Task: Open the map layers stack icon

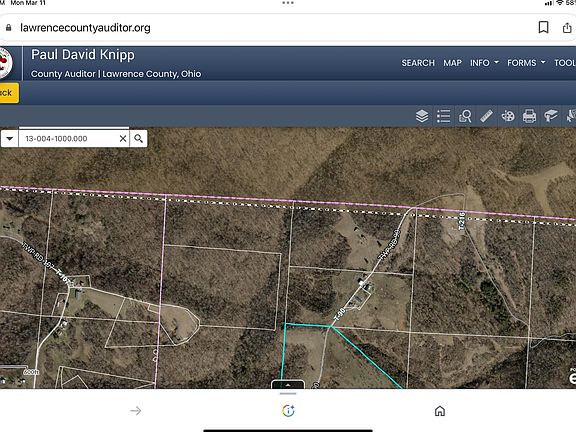Action: click(x=422, y=116)
